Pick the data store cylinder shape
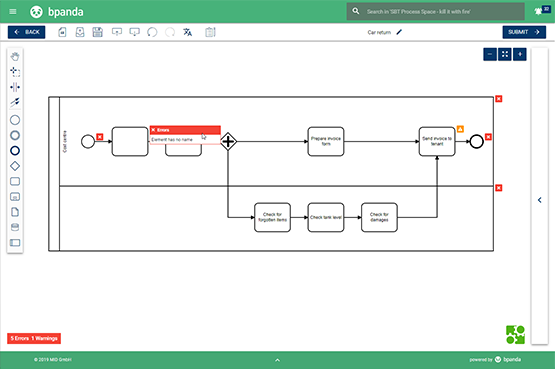The width and height of the screenshot is (555, 369). coord(15,227)
